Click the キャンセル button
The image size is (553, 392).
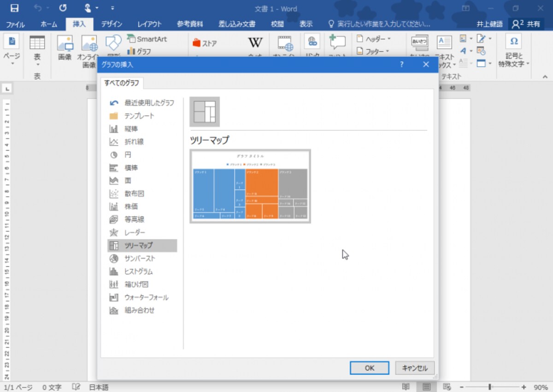coord(415,368)
